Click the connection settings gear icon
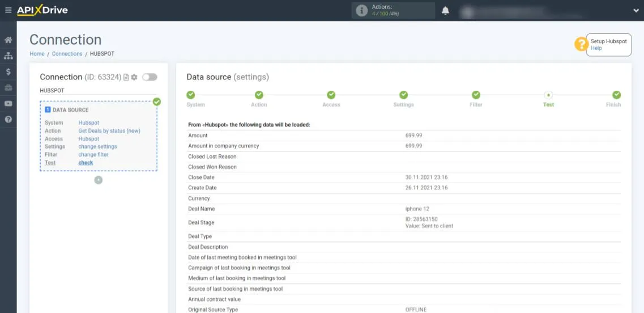The width and height of the screenshot is (644, 313). pyautogui.click(x=134, y=77)
